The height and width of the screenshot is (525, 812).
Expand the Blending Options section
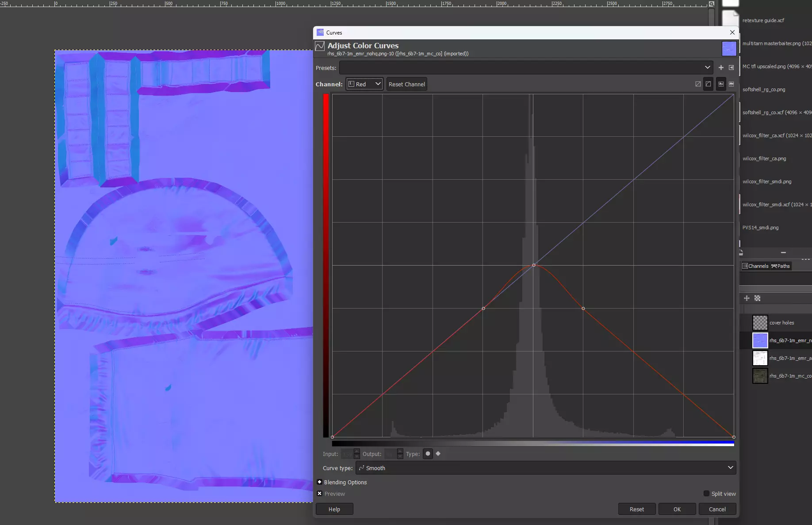point(320,482)
